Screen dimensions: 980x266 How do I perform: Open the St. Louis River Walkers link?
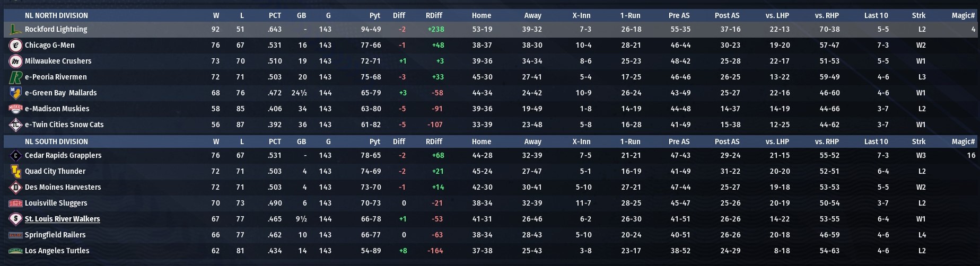[x=62, y=219]
